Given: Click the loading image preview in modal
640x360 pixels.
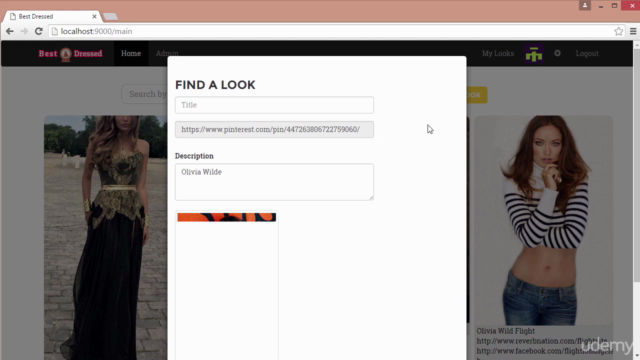Looking at the screenshot, I should click(227, 285).
